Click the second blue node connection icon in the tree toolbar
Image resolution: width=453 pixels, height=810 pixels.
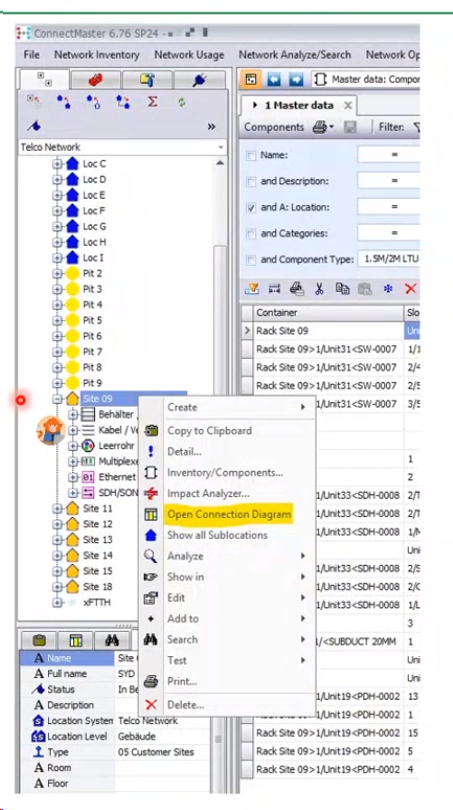point(93,102)
